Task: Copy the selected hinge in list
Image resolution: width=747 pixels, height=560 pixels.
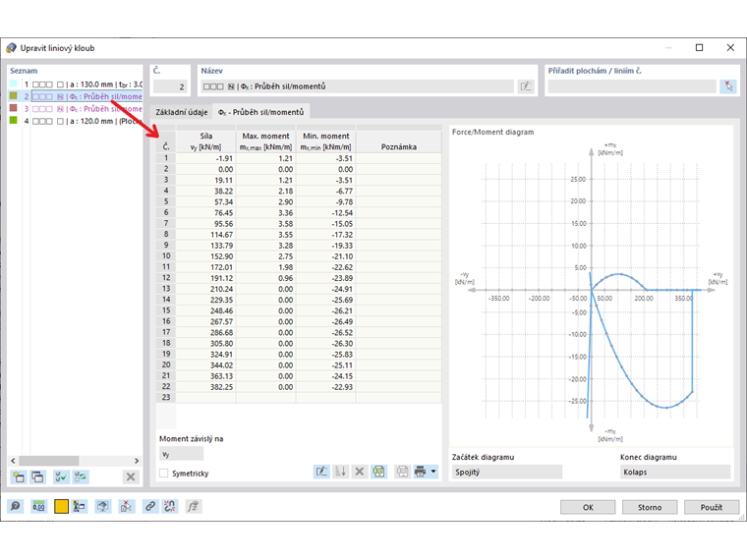Action: (37, 476)
